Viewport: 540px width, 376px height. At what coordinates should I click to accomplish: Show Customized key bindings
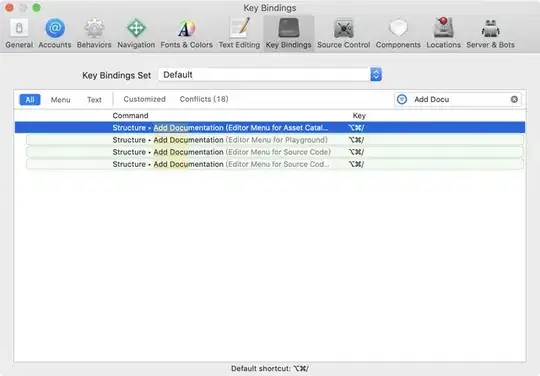pyautogui.click(x=144, y=99)
